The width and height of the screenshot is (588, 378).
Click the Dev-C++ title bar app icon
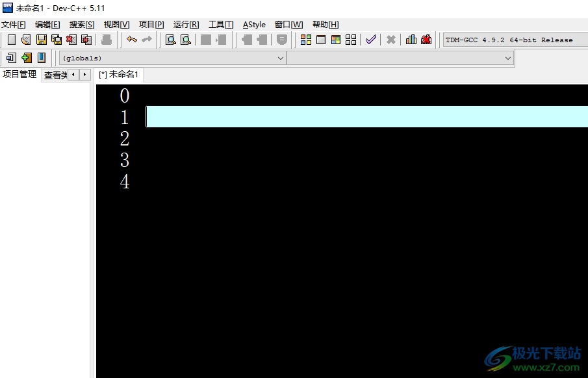[x=8, y=8]
